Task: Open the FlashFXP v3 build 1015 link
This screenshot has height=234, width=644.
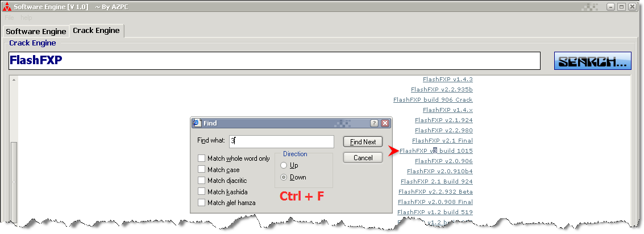Action: coord(436,151)
